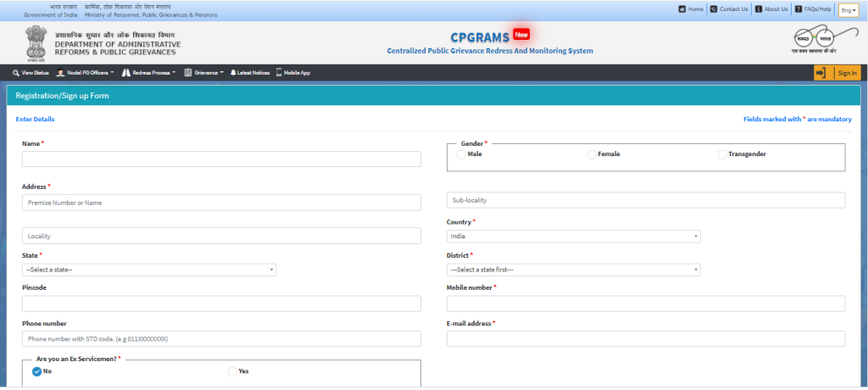Click the Fields marked mandatory note
Screen dimensions: 868x390
(797, 119)
